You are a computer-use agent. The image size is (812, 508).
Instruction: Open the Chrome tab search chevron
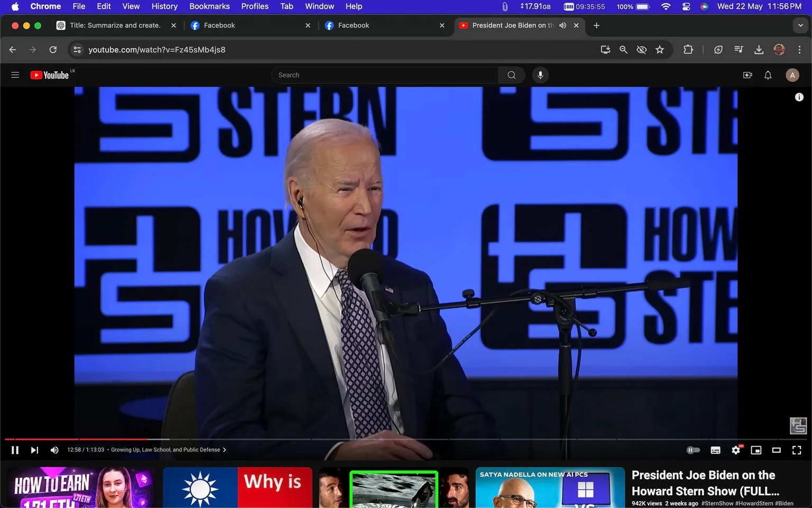point(800,25)
